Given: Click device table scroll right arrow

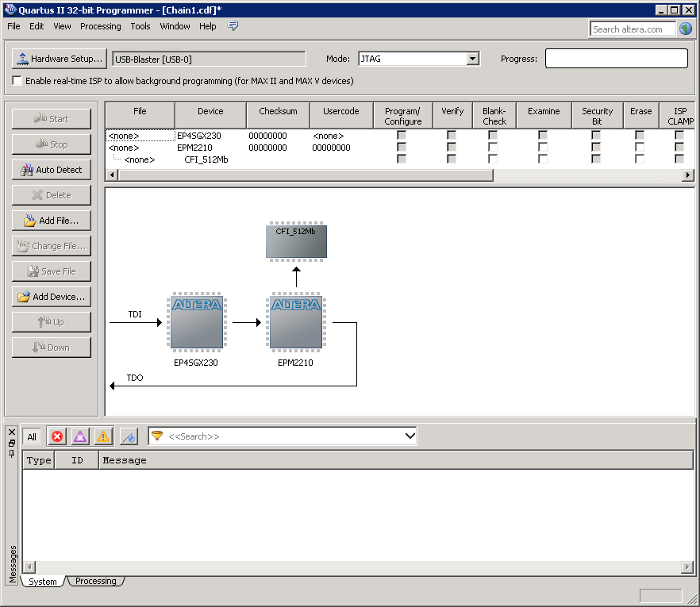Looking at the screenshot, I should (x=688, y=175).
